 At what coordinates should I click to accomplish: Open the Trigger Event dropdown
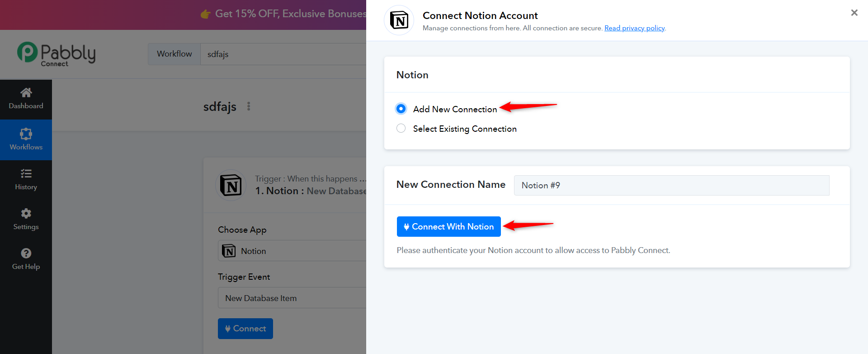[x=292, y=298]
